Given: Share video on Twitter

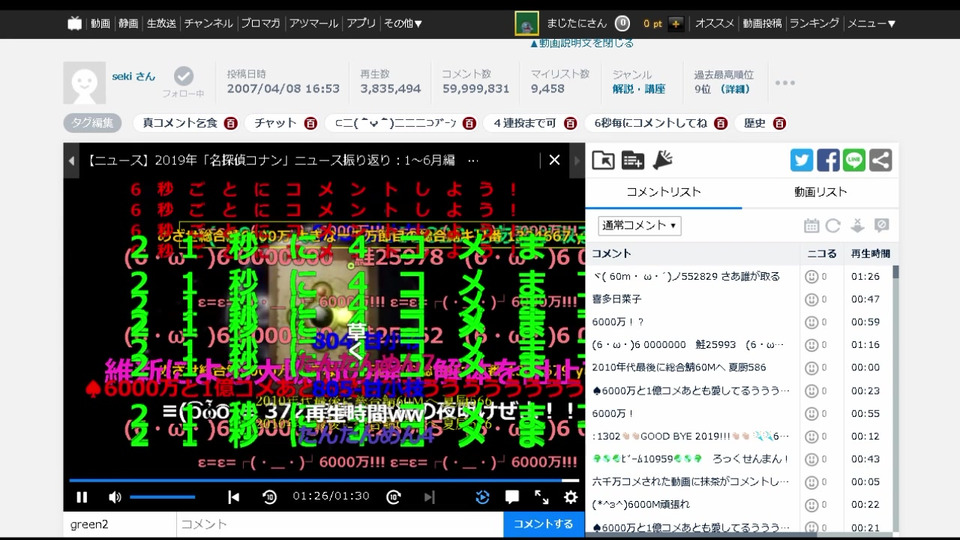Looking at the screenshot, I should point(801,160).
